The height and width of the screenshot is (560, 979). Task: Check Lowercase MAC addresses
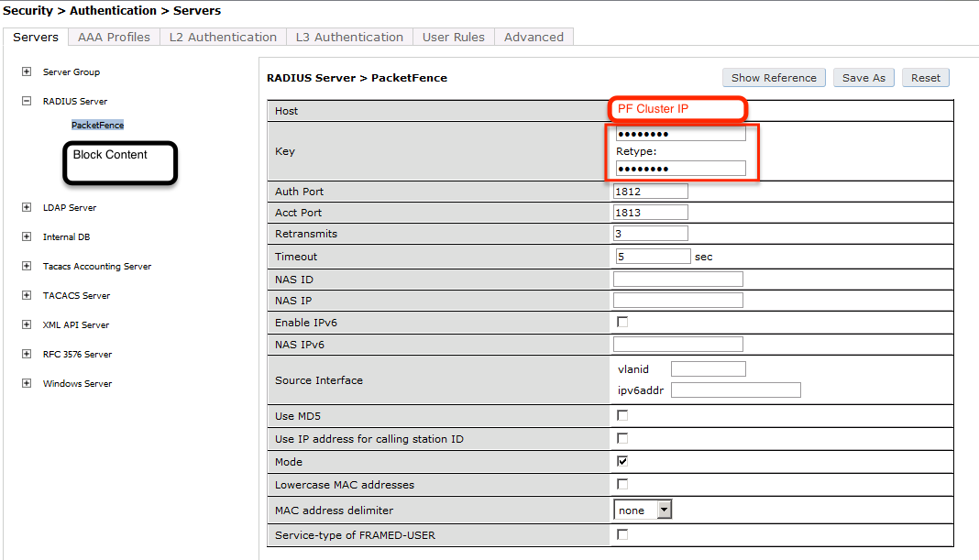621,484
